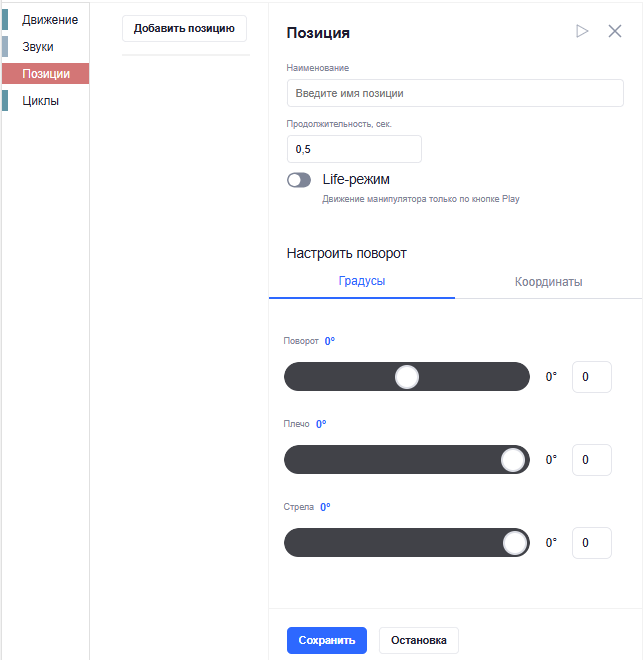Toggle the Life-режим switch
Screen dimensions: 643x660
coord(299,180)
